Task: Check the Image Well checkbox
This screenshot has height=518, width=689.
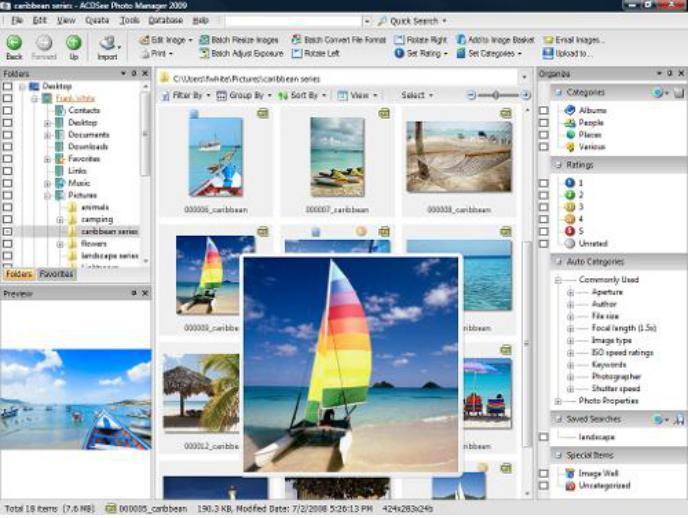Action: (544, 474)
